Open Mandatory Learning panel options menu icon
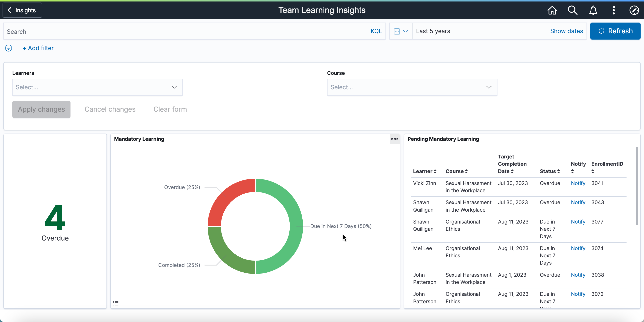 click(x=394, y=139)
